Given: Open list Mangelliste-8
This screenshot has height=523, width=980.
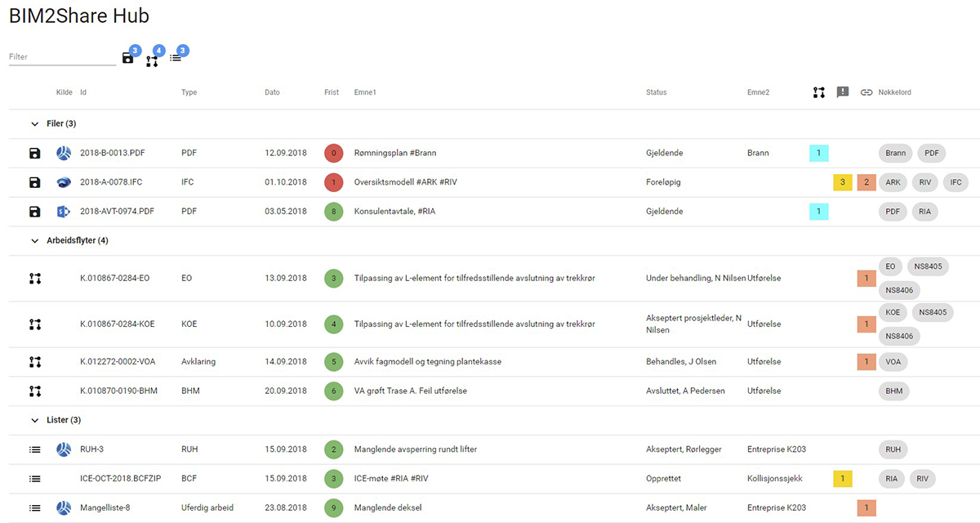Looking at the screenshot, I should 105,508.
